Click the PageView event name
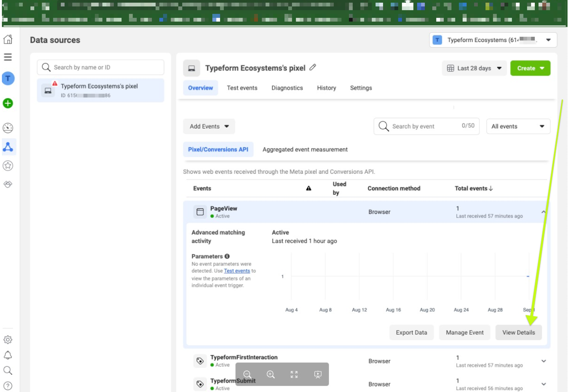The image size is (569, 392). pos(224,208)
